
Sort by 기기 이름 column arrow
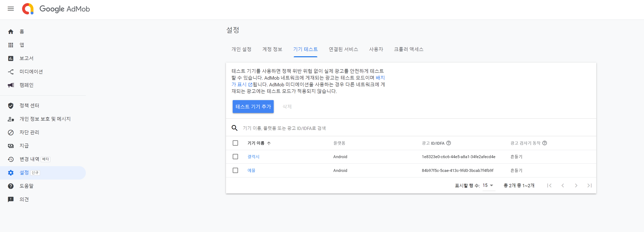(269, 143)
